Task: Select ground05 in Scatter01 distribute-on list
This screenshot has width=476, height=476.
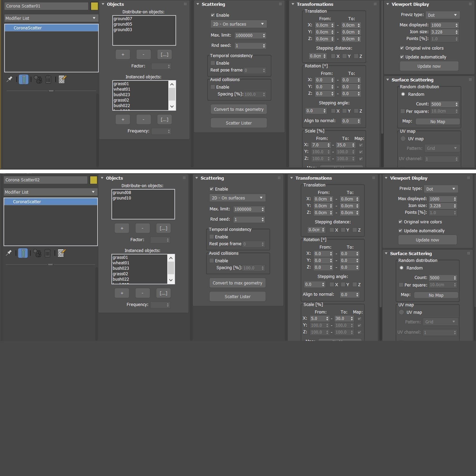Action: (x=123, y=24)
